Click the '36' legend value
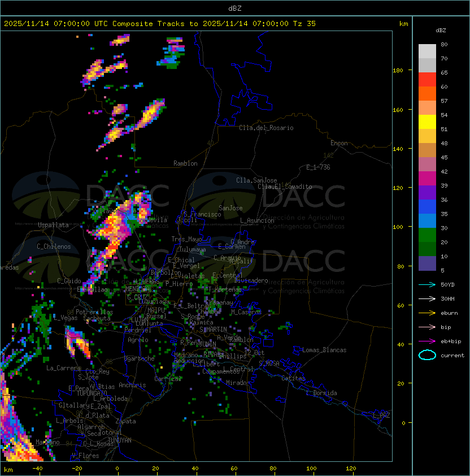The width and height of the screenshot is (470, 476). [x=444, y=200]
